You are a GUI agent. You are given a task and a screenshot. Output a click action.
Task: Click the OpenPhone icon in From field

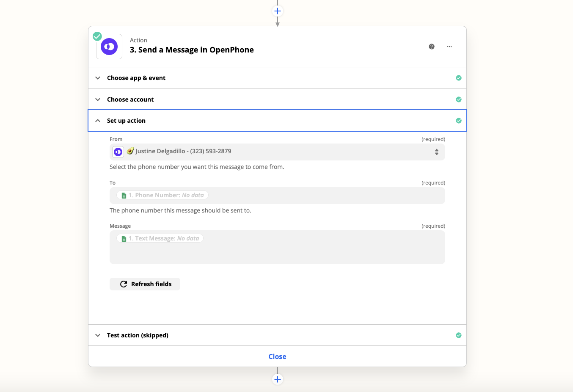point(118,152)
